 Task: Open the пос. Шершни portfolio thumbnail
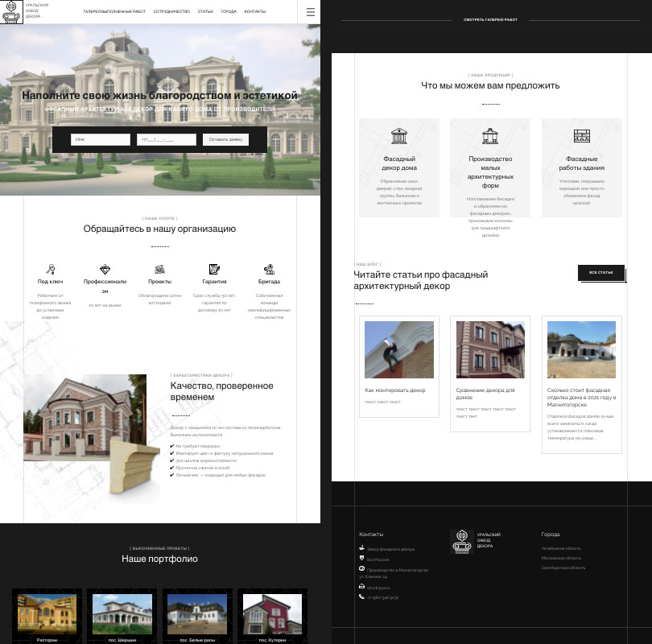click(122, 616)
